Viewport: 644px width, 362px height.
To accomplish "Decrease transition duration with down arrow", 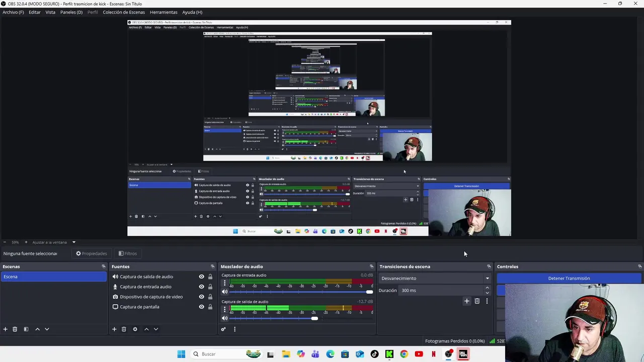I will point(487,293).
